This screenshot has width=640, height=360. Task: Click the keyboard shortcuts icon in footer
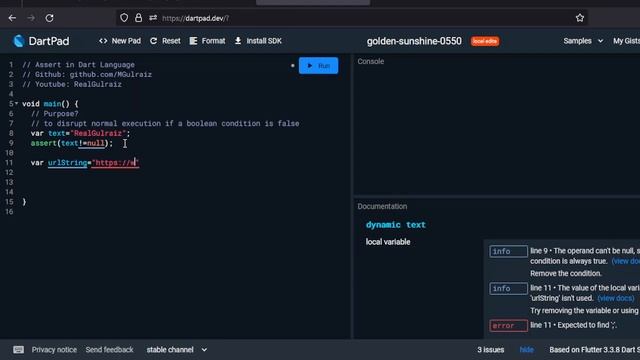[18, 350]
